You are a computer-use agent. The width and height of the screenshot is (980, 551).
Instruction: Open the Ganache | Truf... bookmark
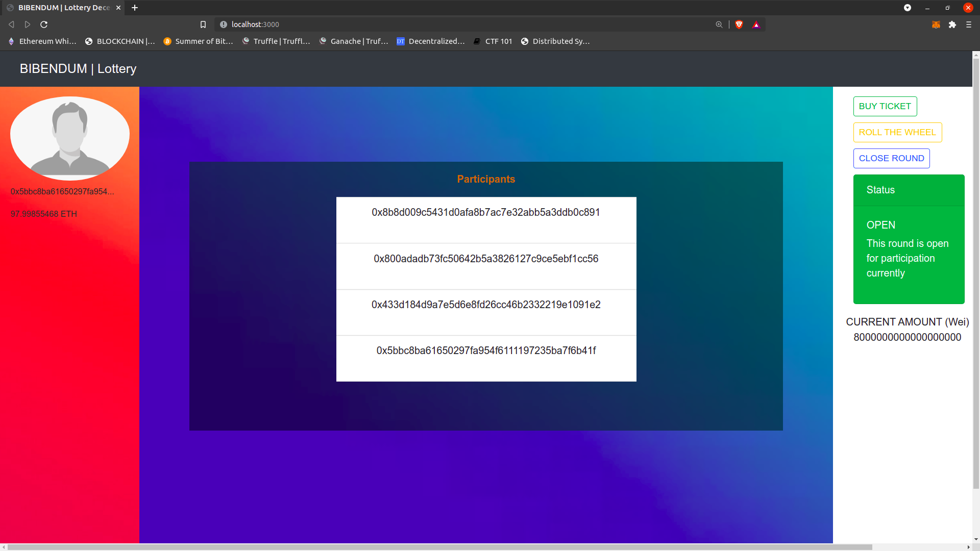click(x=354, y=41)
